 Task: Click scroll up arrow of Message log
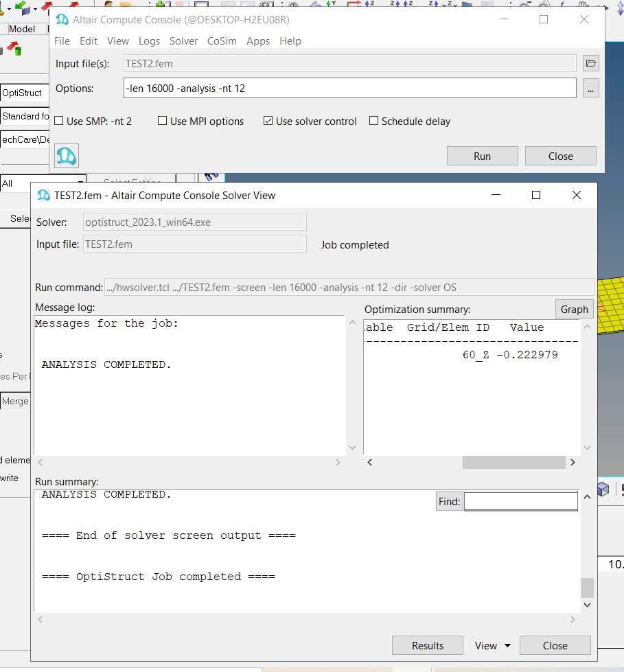point(352,323)
